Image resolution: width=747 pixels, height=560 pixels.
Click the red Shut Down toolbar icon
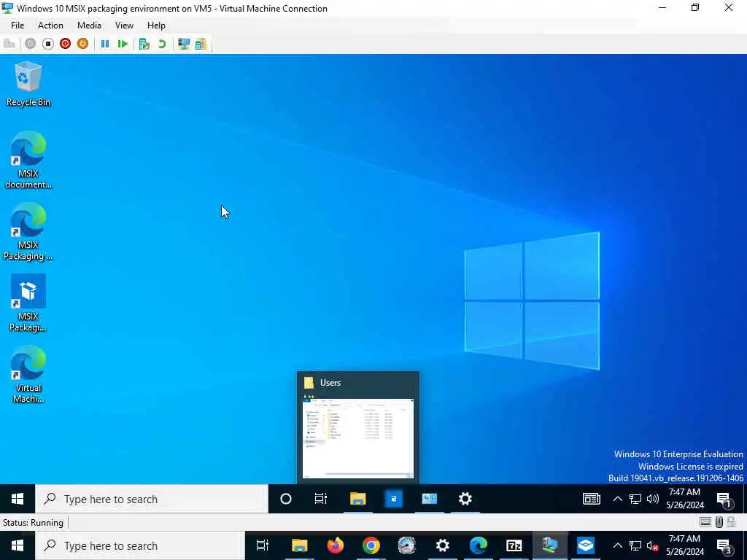(65, 44)
